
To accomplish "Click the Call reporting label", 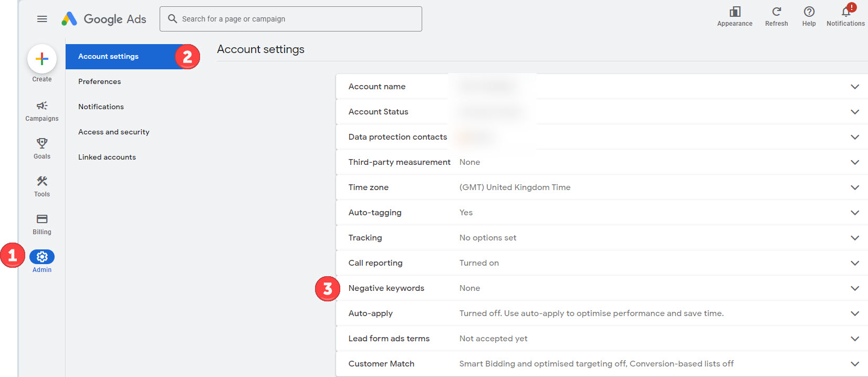I will [375, 263].
